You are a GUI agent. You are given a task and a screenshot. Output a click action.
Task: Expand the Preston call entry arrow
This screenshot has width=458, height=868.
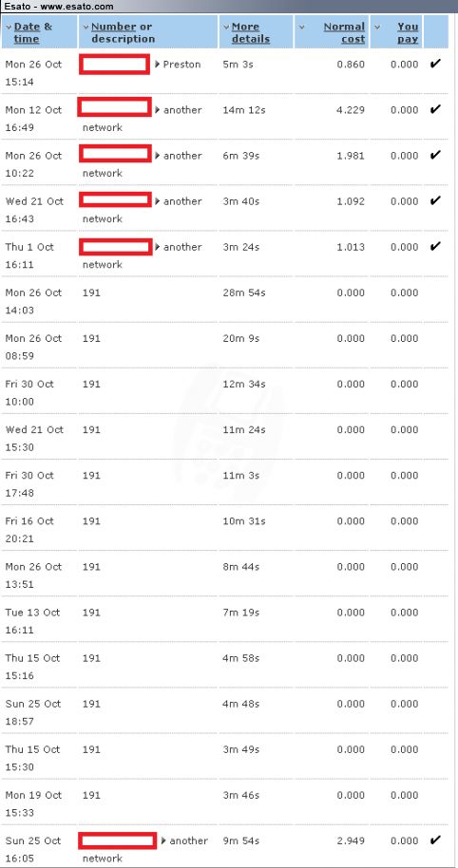[158, 65]
